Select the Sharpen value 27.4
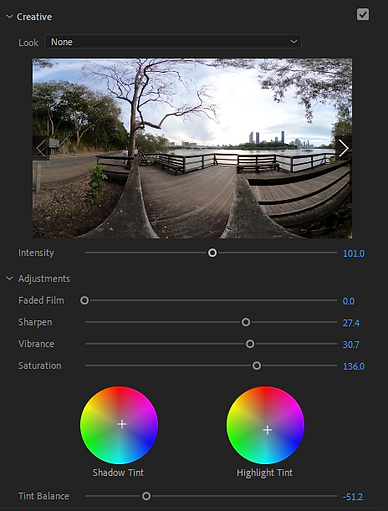388x511 pixels. [351, 323]
